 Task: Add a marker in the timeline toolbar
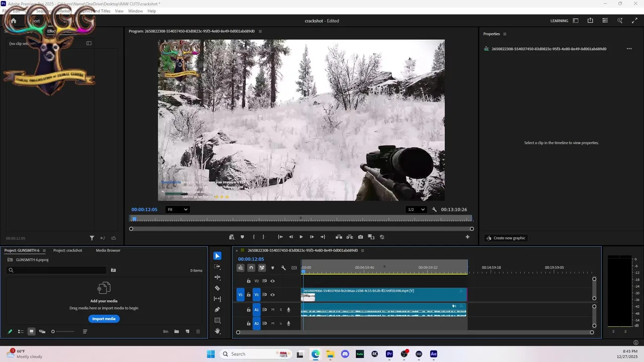tap(273, 268)
